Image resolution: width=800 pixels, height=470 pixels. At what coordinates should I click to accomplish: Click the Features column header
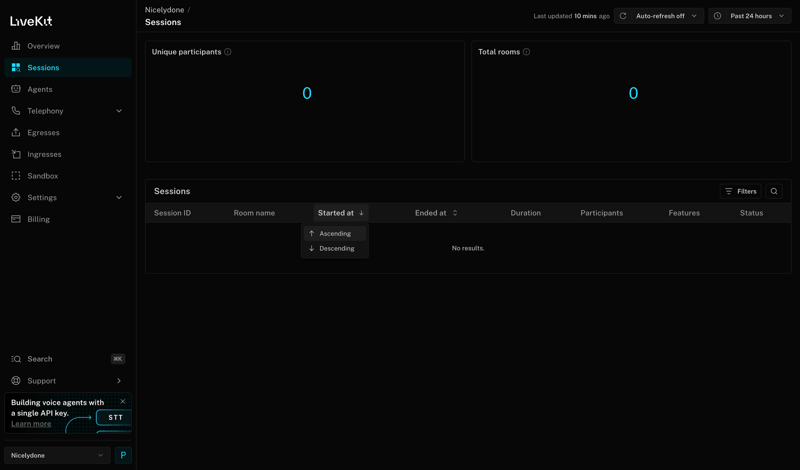tap(684, 213)
